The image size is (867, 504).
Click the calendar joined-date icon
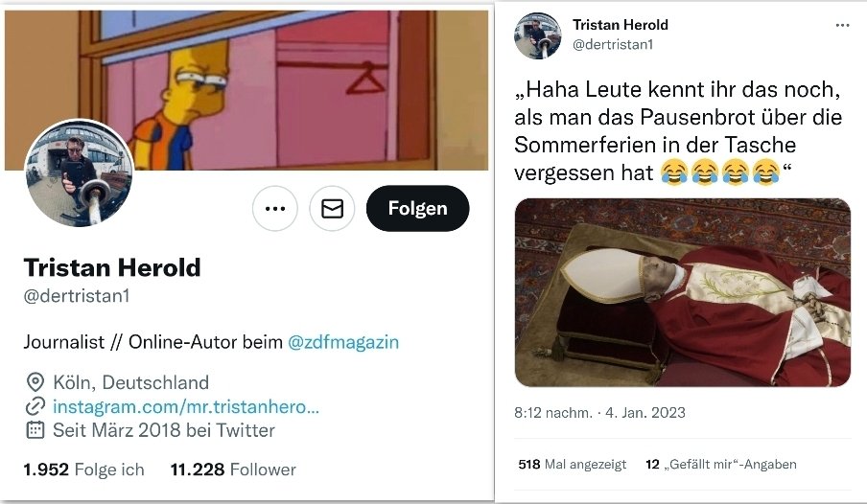tap(35, 430)
